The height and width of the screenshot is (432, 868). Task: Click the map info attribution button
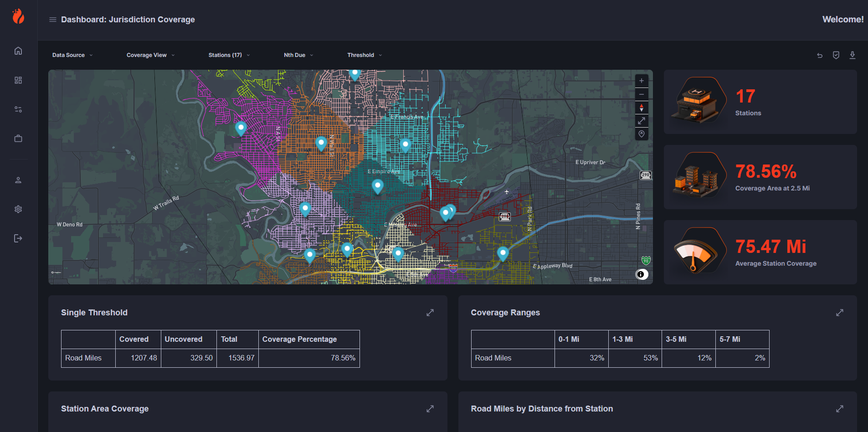(x=641, y=274)
